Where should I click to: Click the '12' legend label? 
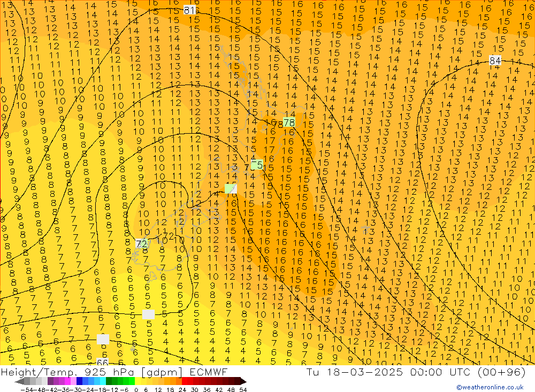coord(158,390)
